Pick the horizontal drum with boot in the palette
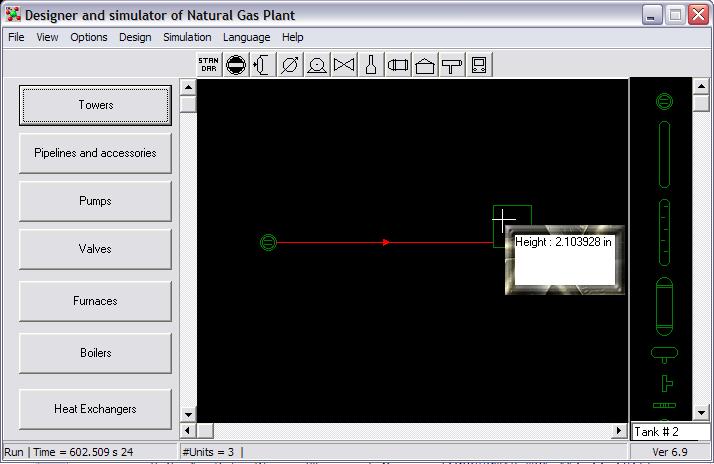Image resolution: width=714 pixels, height=464 pixels. pos(664,355)
